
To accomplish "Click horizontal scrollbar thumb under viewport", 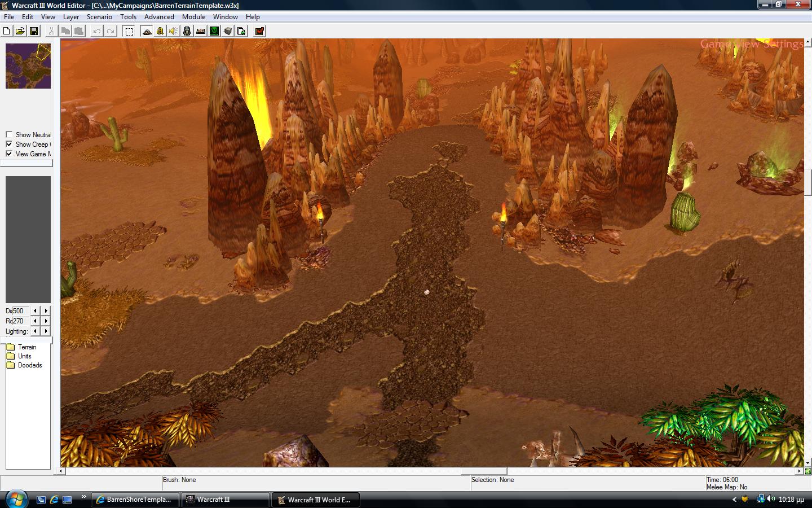I will pos(484,471).
